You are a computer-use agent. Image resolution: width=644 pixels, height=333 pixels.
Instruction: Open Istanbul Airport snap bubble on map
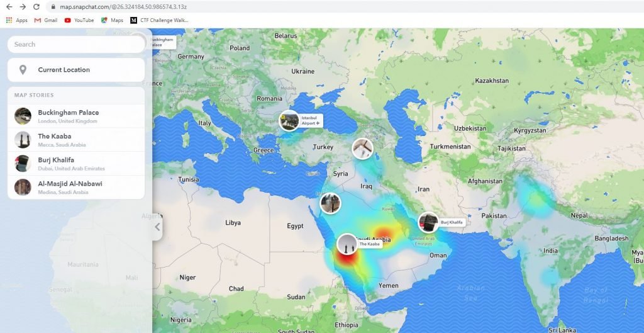tap(289, 121)
